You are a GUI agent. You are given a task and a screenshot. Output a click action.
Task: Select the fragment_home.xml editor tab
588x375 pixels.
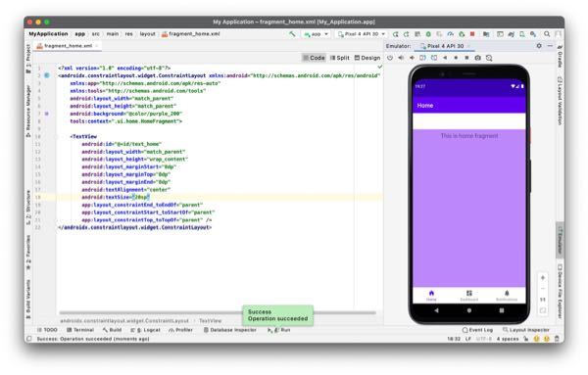[68, 46]
